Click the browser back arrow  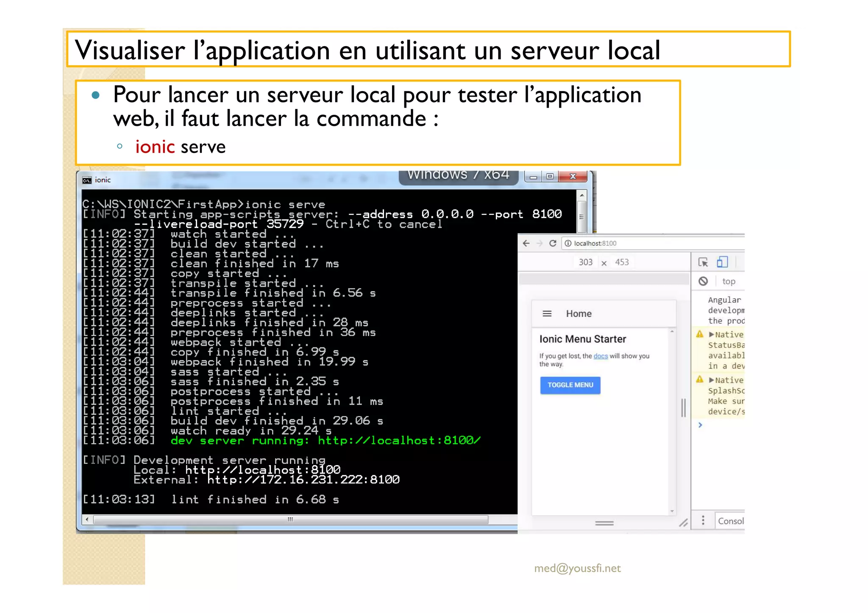(526, 243)
